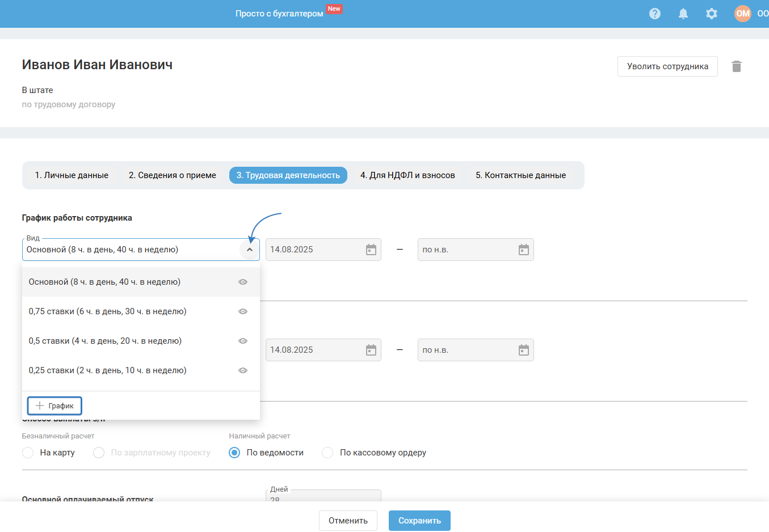Open '5. Контактные данные' tab

click(x=520, y=175)
